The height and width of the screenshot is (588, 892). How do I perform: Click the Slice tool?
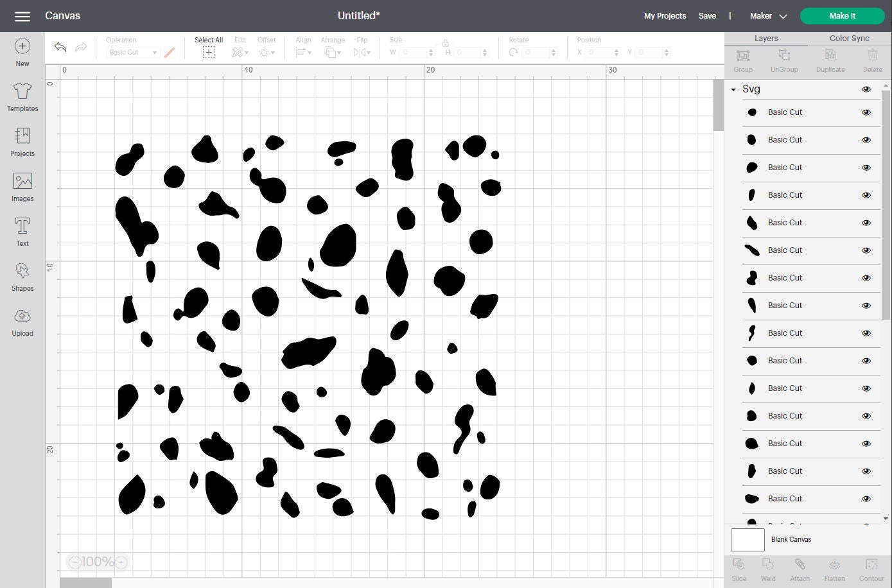[x=739, y=569]
